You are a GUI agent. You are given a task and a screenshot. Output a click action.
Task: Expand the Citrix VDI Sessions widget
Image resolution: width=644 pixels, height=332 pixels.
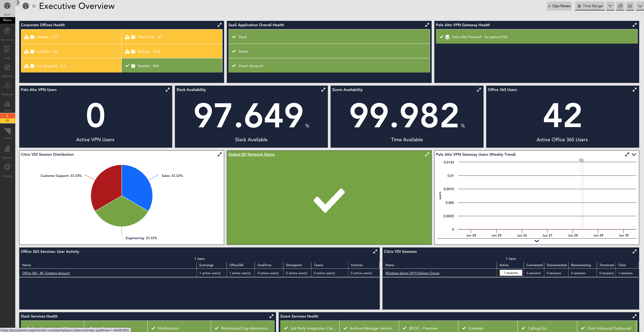point(635,251)
